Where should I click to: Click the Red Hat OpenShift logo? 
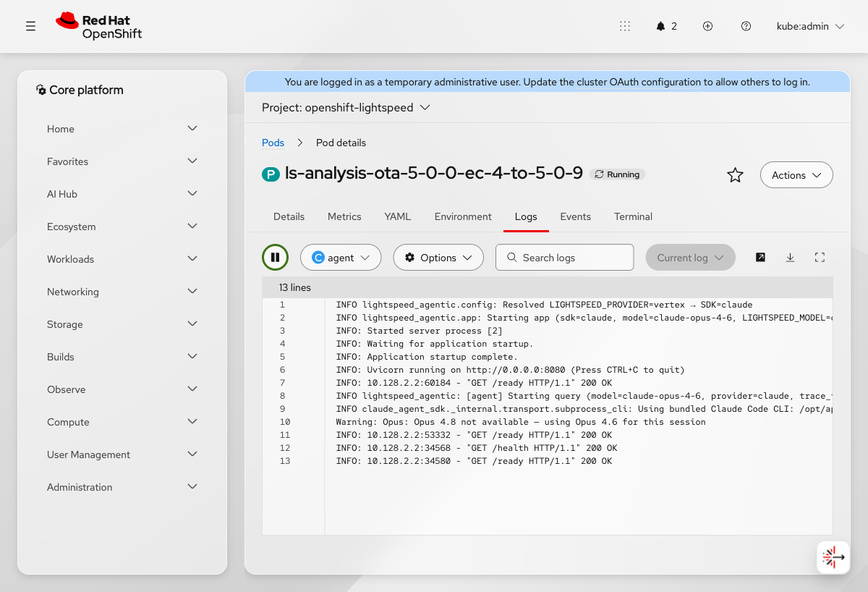pyautogui.click(x=99, y=26)
